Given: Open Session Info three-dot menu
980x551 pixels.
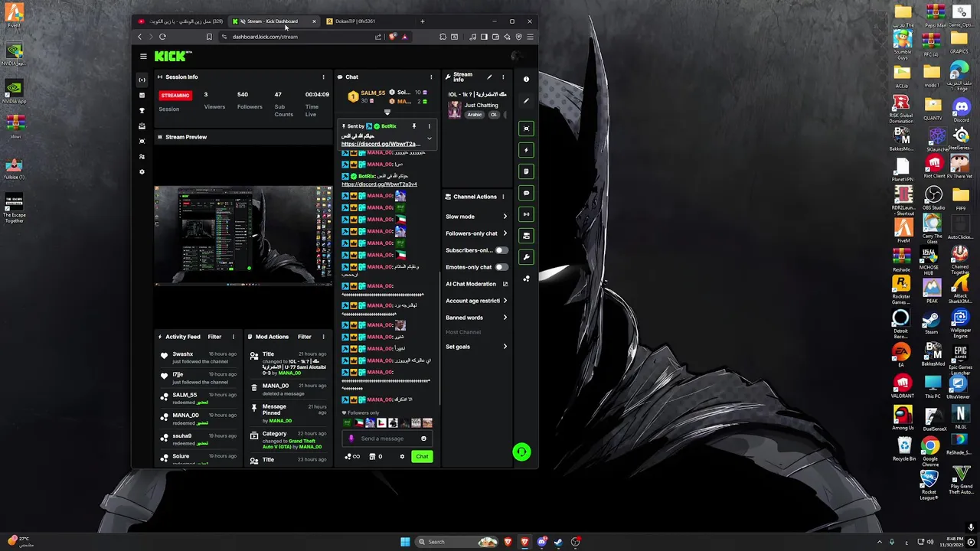Looking at the screenshot, I should tap(323, 77).
